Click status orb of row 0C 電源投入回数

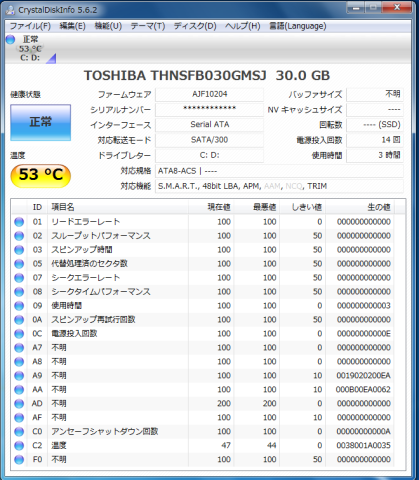tap(19, 334)
